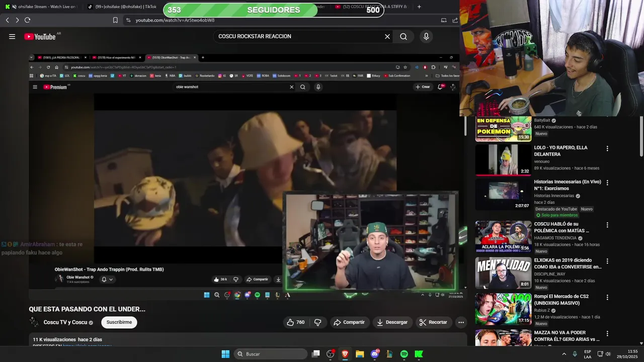Image resolution: width=644 pixels, height=362 pixels.
Task: Clear the YouTube search text
Action: point(387,36)
